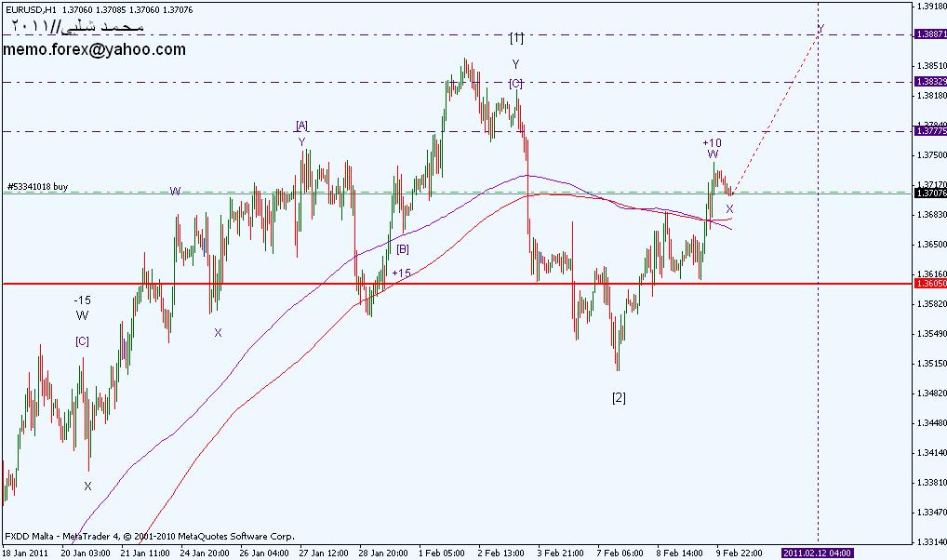Select the red 1.36050 price tag
This screenshot has width=947, height=560.
tap(930, 283)
